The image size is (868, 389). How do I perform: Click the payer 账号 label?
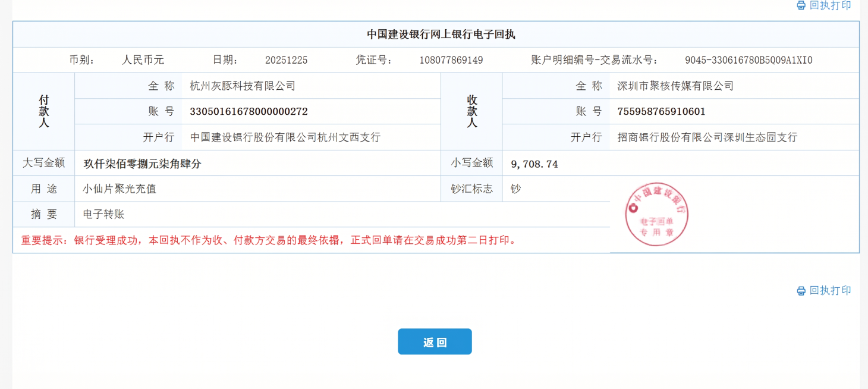click(x=161, y=111)
